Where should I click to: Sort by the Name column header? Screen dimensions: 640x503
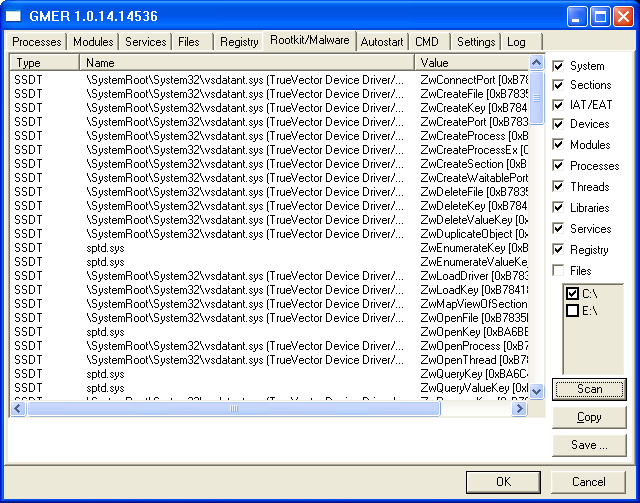[247, 62]
